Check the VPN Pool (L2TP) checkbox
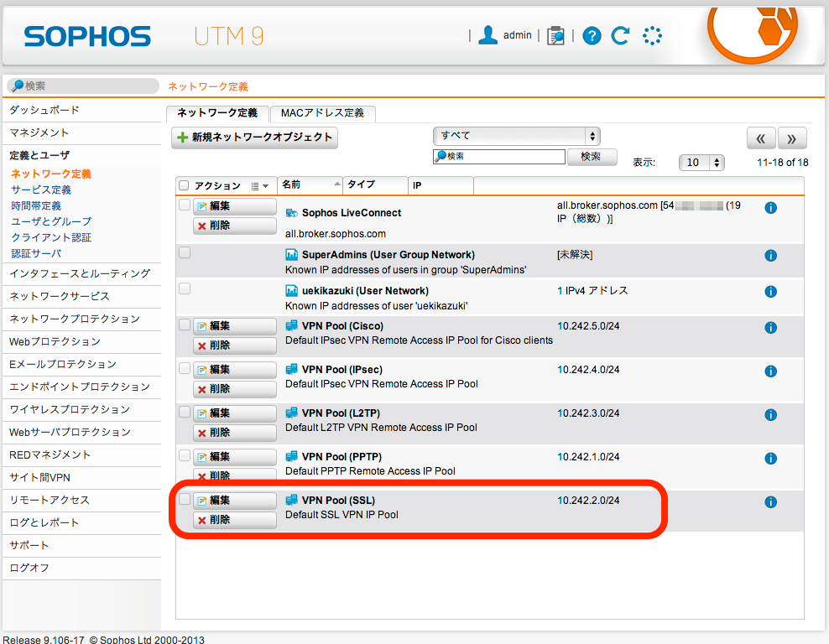 [x=185, y=412]
